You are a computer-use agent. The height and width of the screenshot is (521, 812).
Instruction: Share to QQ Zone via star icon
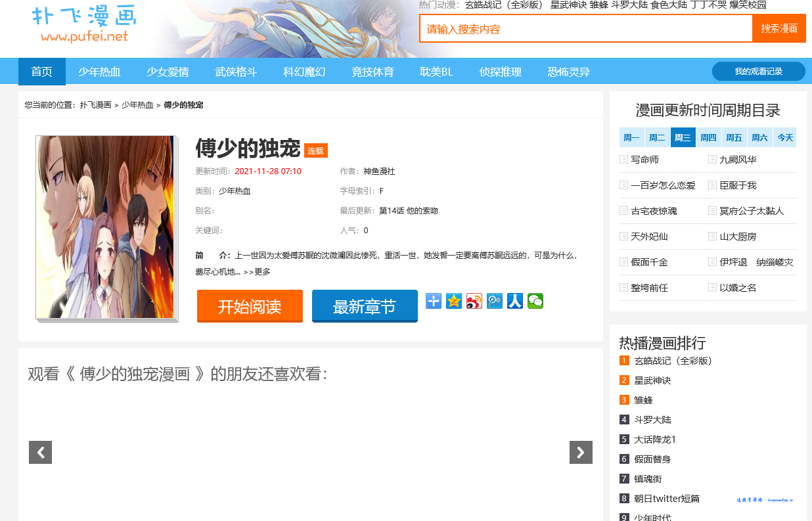454,301
